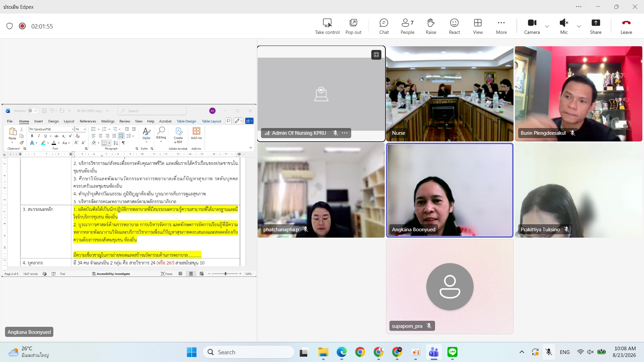
Task: Open the Table Layout tab
Action: pyautogui.click(x=212, y=121)
